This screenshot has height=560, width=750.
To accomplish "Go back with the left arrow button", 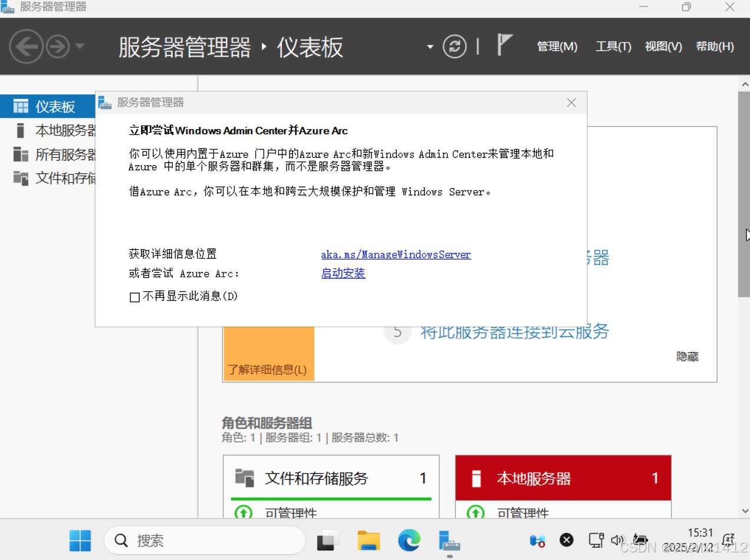I will 26,47.
